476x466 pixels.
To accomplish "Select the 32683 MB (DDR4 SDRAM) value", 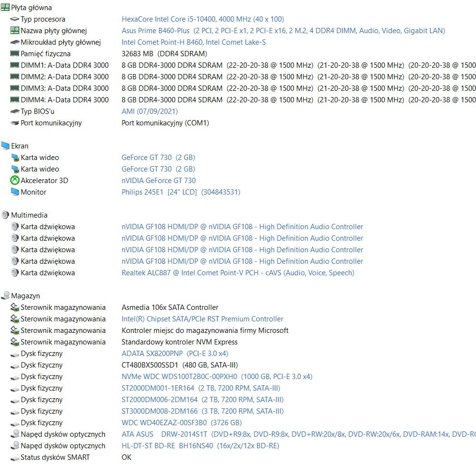I will click(164, 54).
